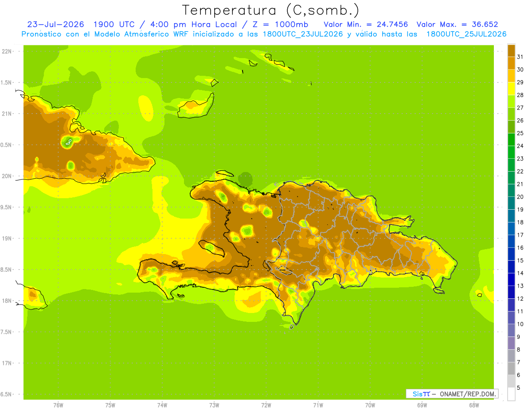The image size is (532, 411).
Task: Click the '22N' latitude label
Action: tap(7, 51)
